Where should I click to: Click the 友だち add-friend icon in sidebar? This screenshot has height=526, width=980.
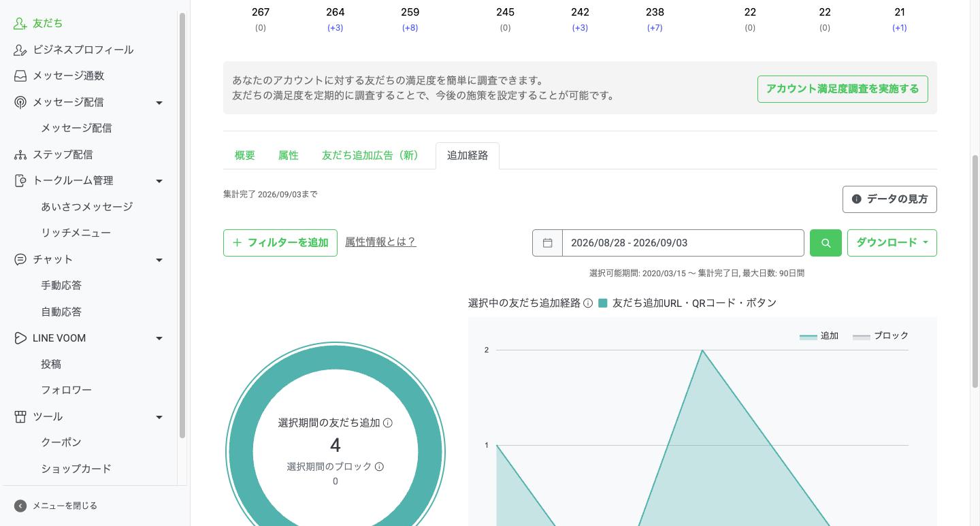(x=20, y=23)
